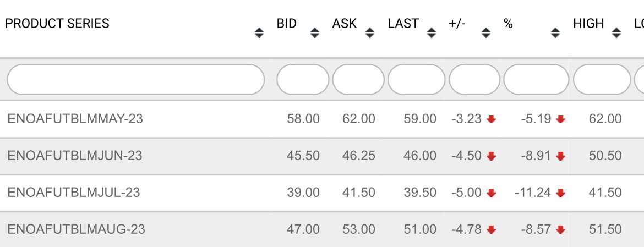Focus the PRODUCT SERIES filter field
The width and height of the screenshot is (644, 247).
tap(135, 80)
